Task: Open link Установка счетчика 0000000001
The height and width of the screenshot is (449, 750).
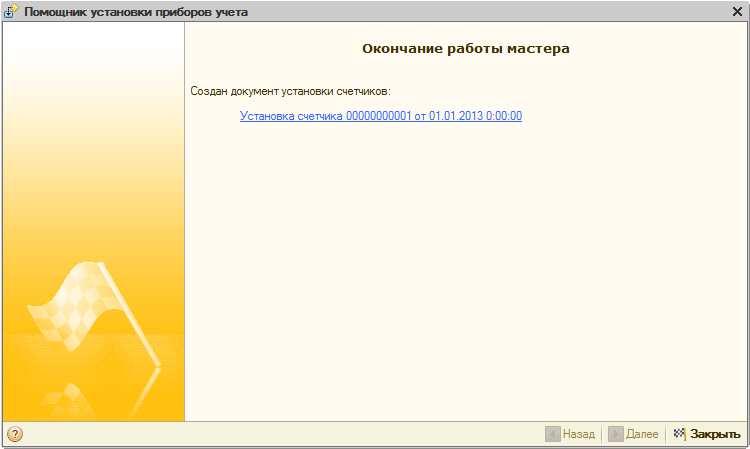Action: pyautogui.click(x=381, y=116)
